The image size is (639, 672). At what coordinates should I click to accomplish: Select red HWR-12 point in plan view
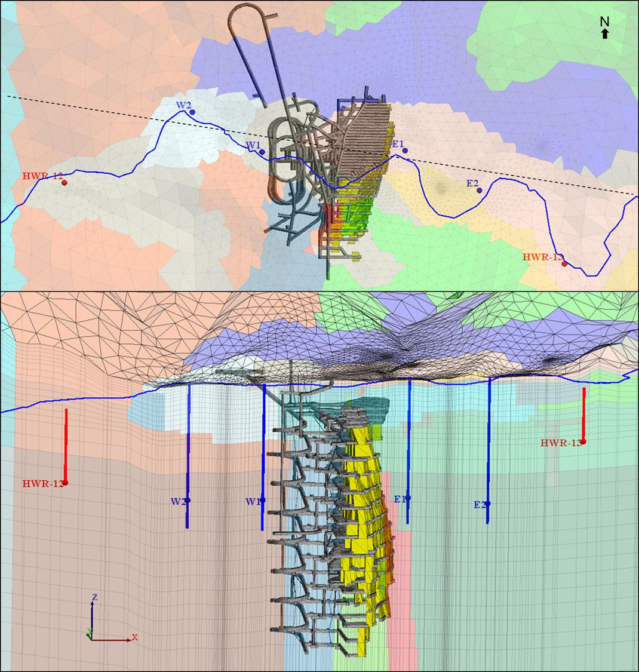tap(64, 183)
